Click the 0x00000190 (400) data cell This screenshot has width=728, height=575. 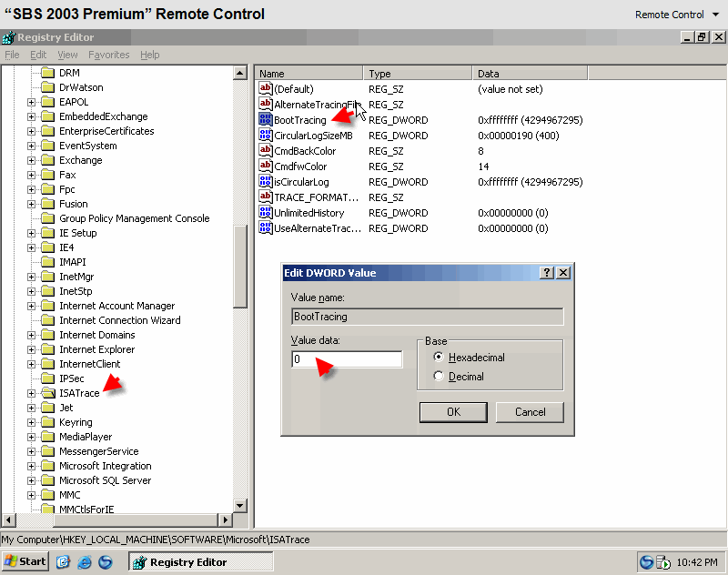518,136
